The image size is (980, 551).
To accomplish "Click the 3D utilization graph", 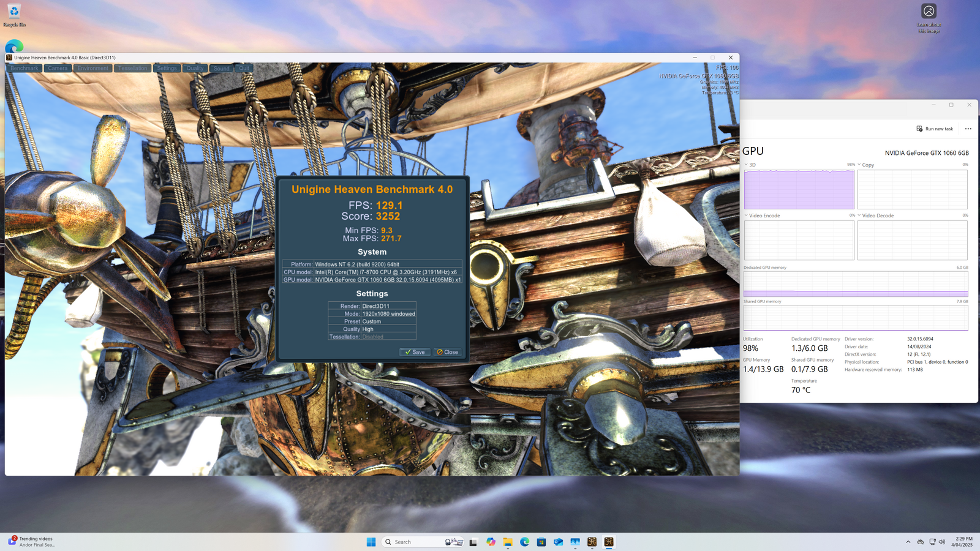I will click(799, 189).
